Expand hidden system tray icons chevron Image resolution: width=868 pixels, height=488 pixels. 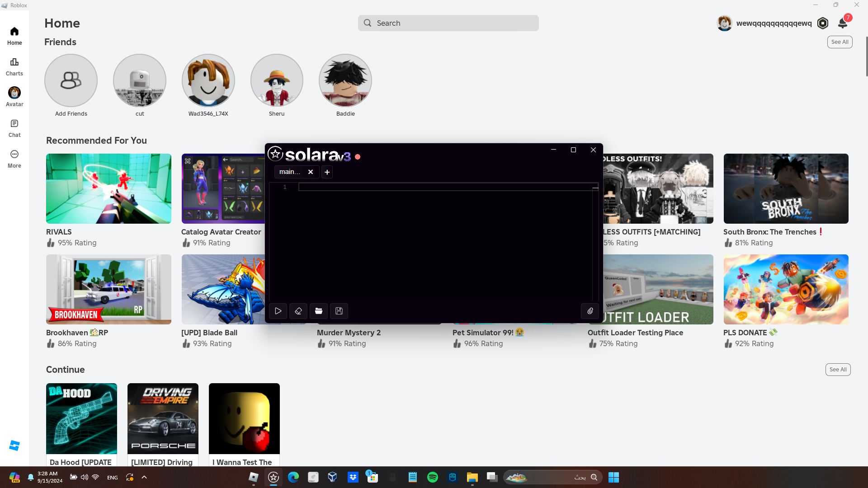pyautogui.click(x=144, y=477)
